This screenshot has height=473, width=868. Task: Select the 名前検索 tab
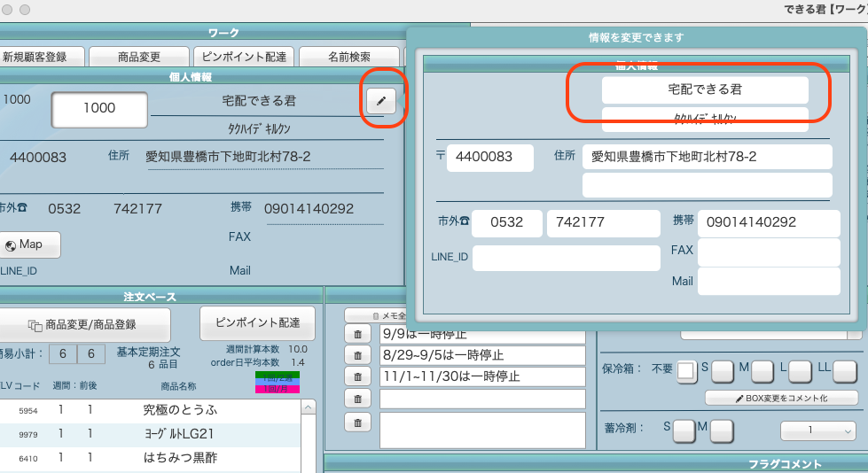point(348,57)
